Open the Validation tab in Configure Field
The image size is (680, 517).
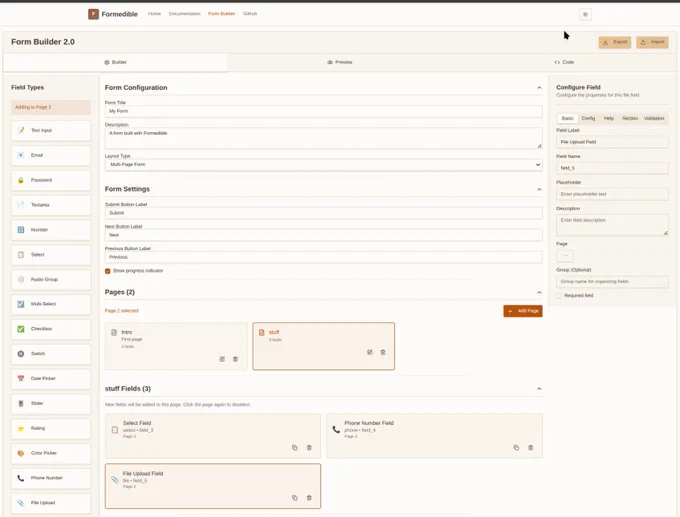click(x=654, y=118)
